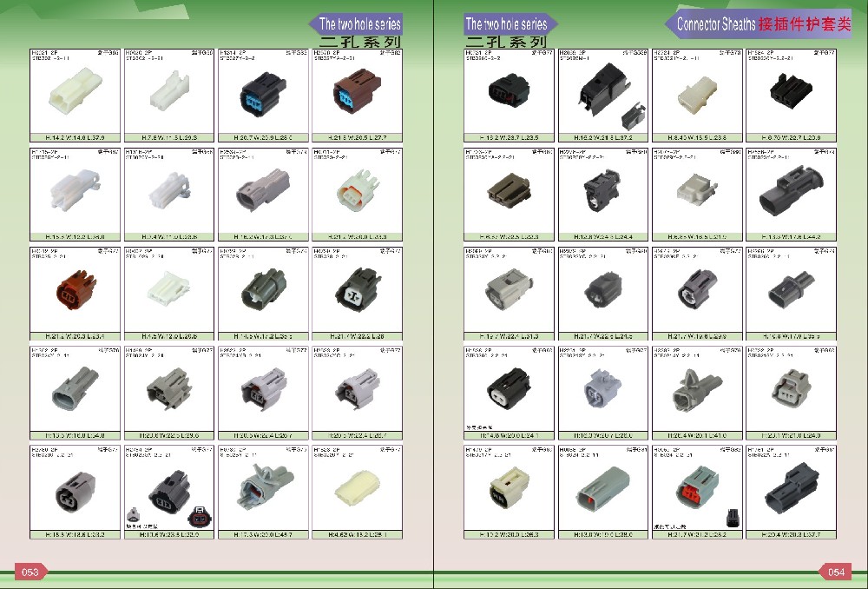Click the 二孔系列 heading on page 053
868x589 pixels.
click(360, 42)
